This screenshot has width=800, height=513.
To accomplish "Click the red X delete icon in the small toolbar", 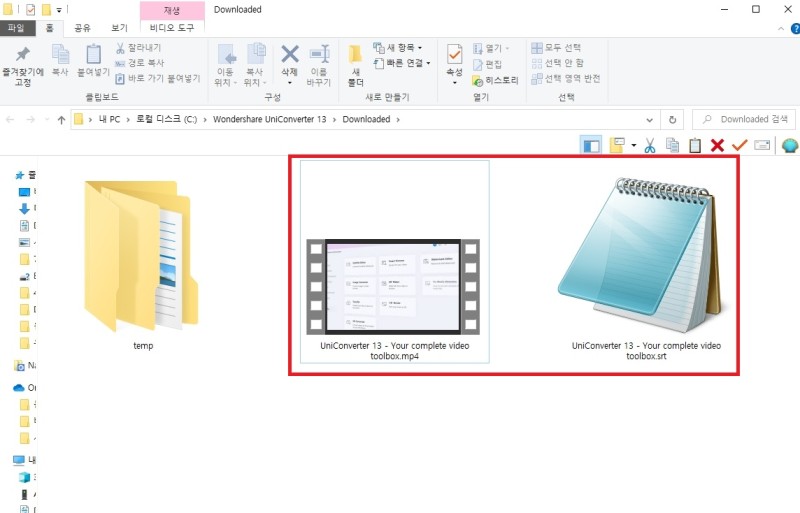I will [x=717, y=146].
